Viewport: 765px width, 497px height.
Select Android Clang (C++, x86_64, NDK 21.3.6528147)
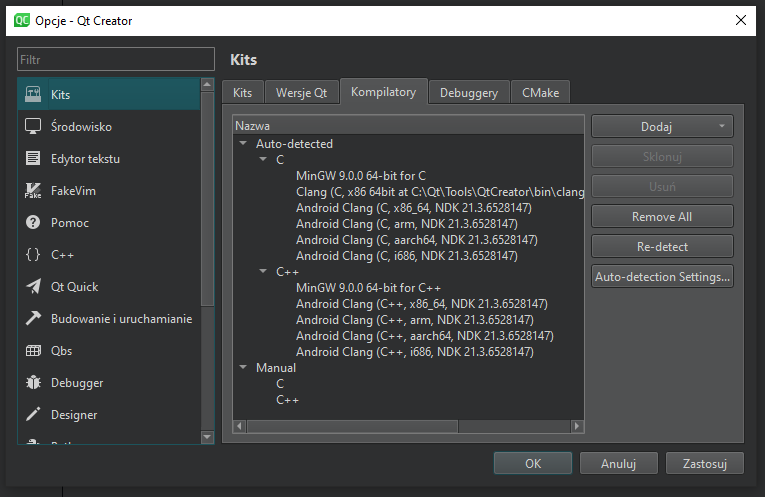[x=422, y=304]
